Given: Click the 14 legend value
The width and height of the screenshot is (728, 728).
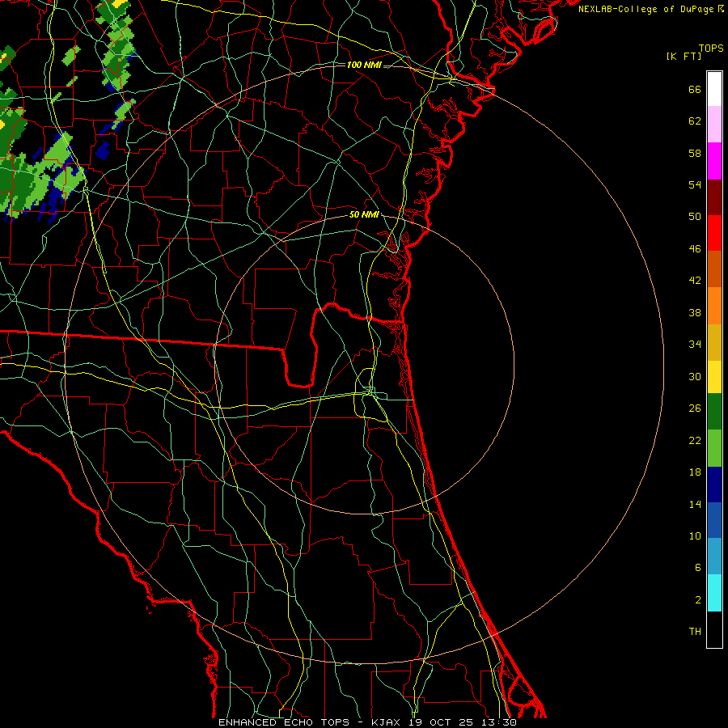Looking at the screenshot, I should (695, 504).
